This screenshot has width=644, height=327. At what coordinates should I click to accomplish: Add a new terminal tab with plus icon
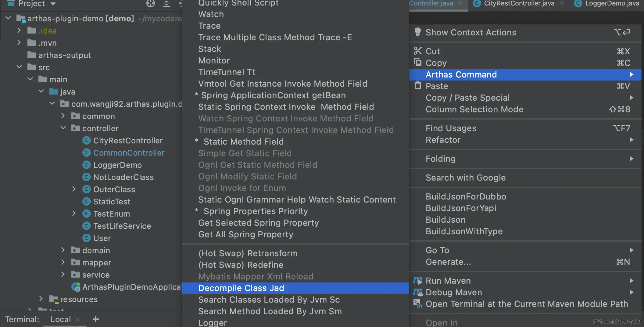96,319
